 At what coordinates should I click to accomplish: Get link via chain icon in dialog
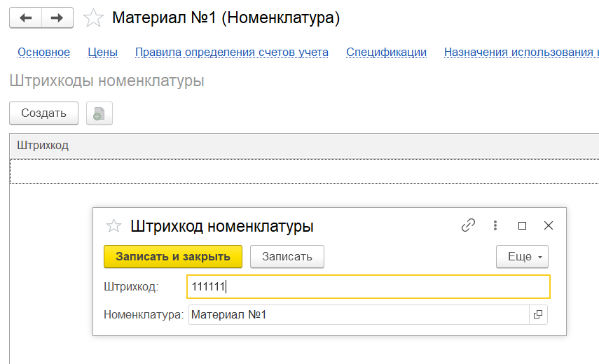(468, 225)
